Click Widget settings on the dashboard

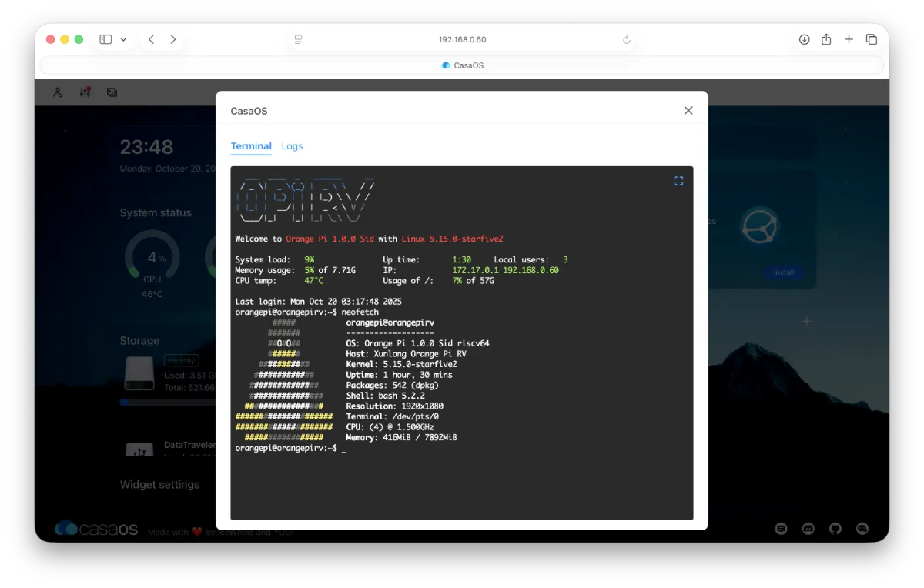pos(159,485)
